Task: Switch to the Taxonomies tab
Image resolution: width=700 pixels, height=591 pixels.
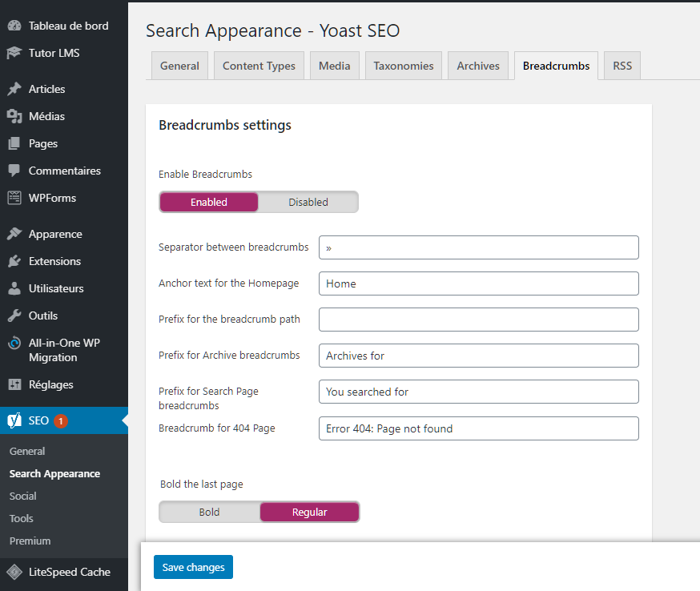Action: click(403, 65)
